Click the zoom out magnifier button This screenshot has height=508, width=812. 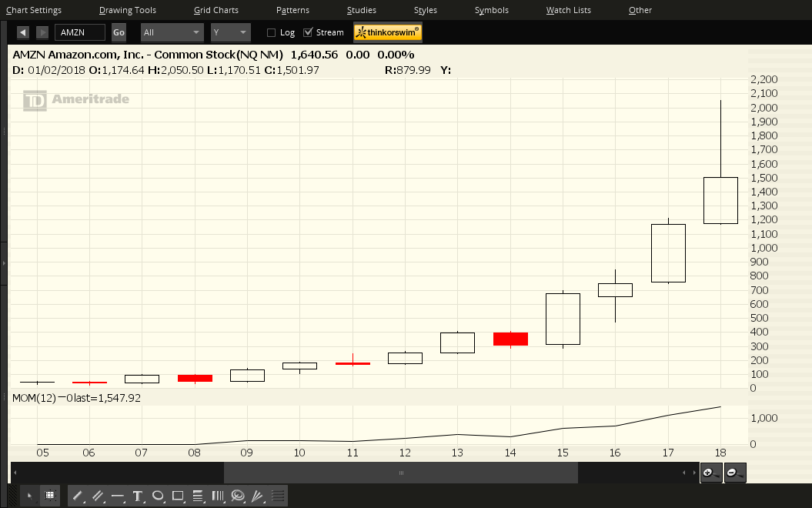735,473
